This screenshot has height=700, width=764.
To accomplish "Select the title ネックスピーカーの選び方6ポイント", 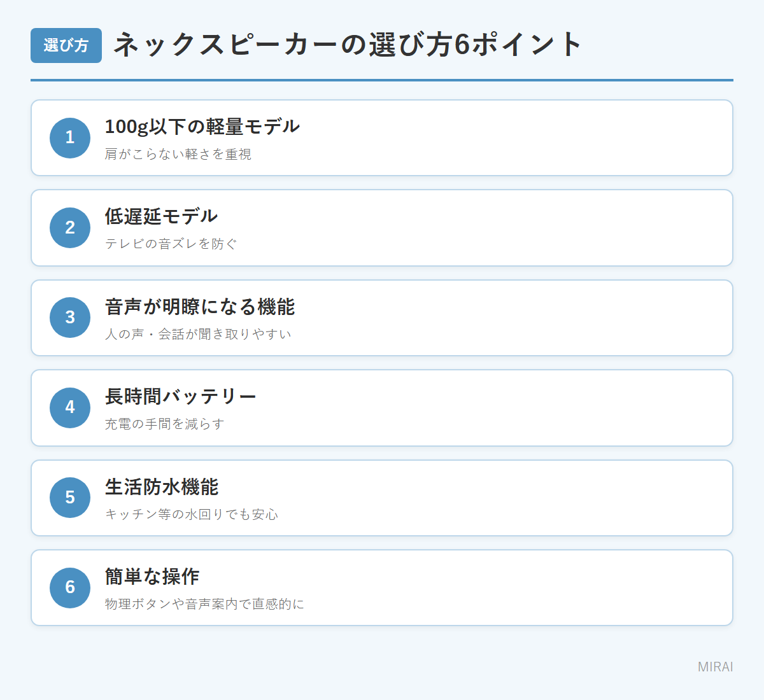I will tap(348, 45).
